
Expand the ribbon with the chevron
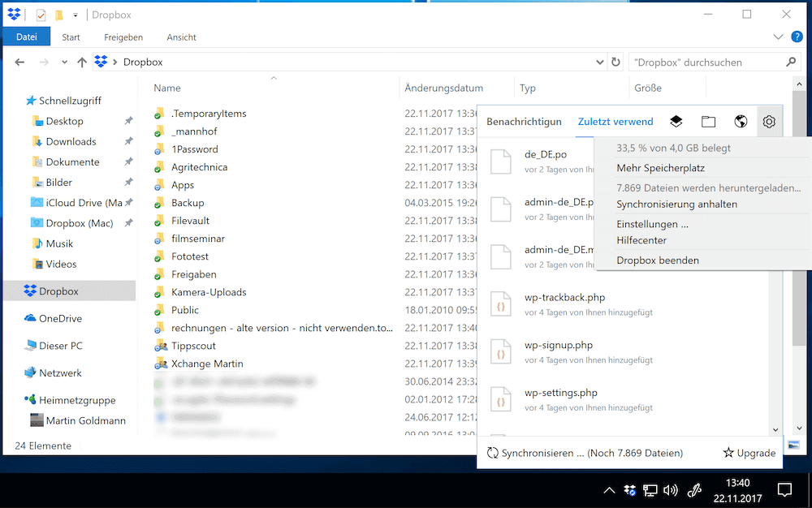tap(778, 37)
